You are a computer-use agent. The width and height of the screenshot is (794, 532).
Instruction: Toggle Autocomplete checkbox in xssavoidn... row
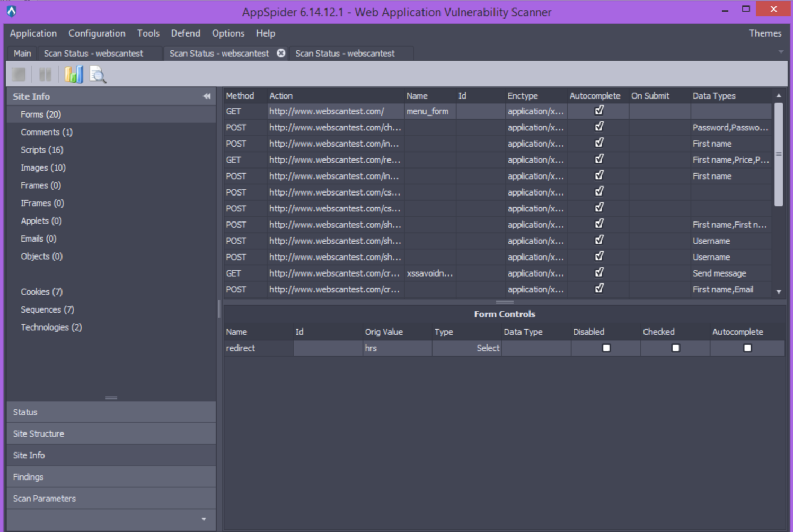click(599, 273)
